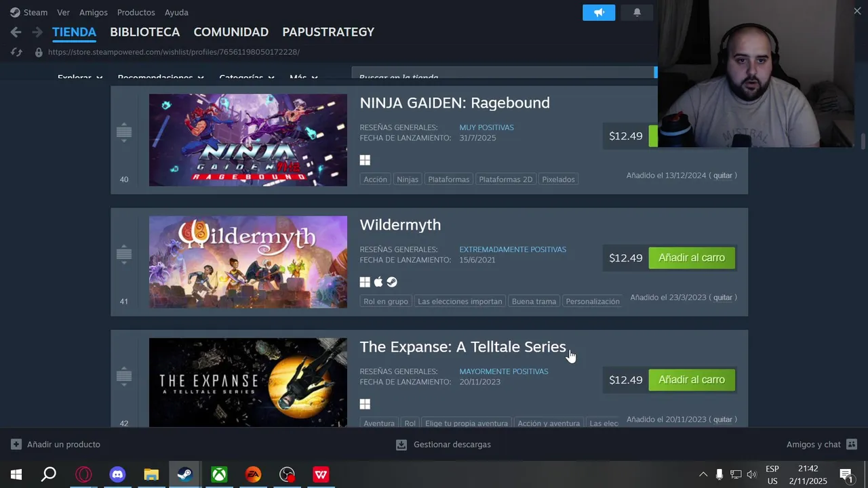Grab the Wildermyth row reorder handle
The height and width of the screenshot is (488, 868).
[x=123, y=254]
